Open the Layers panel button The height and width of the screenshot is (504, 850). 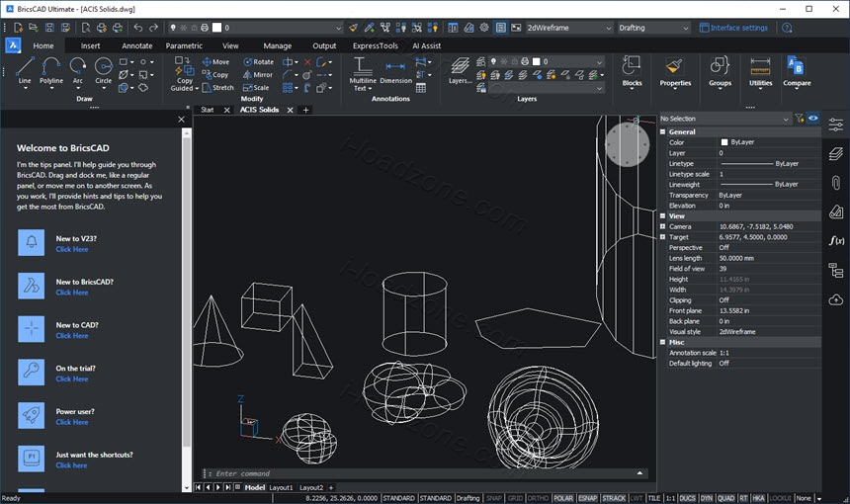[460, 71]
